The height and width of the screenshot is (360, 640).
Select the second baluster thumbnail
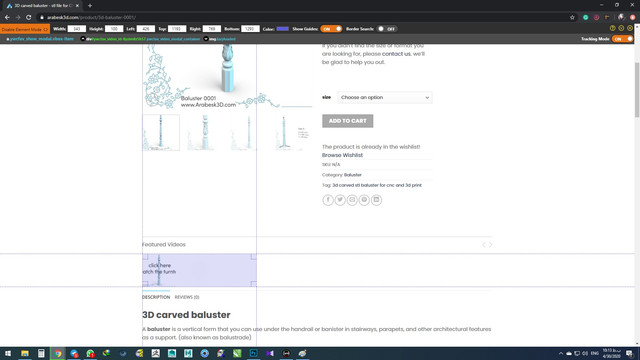click(205, 132)
